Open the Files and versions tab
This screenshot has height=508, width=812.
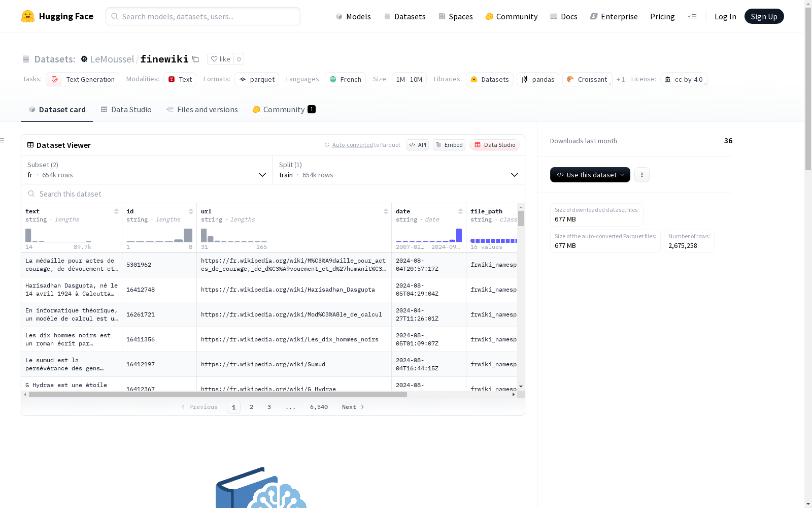(x=202, y=109)
